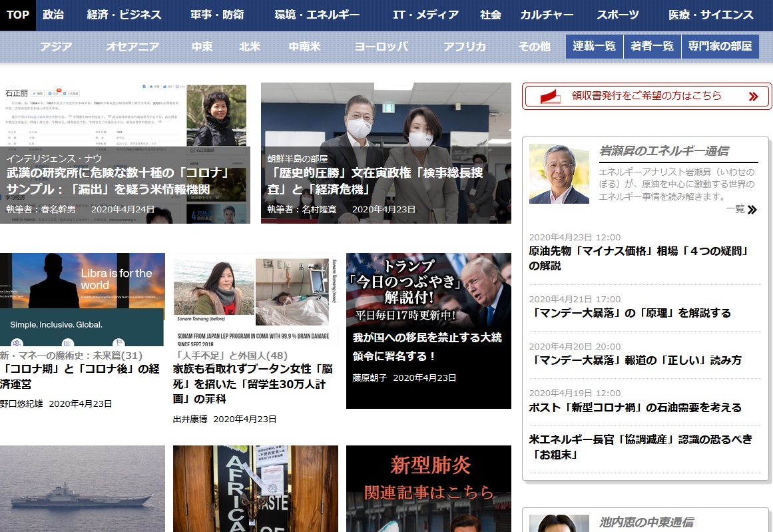Click the インテリジェンス・ナウ series label
Screen dimensions: 773x532
[x=54, y=158]
